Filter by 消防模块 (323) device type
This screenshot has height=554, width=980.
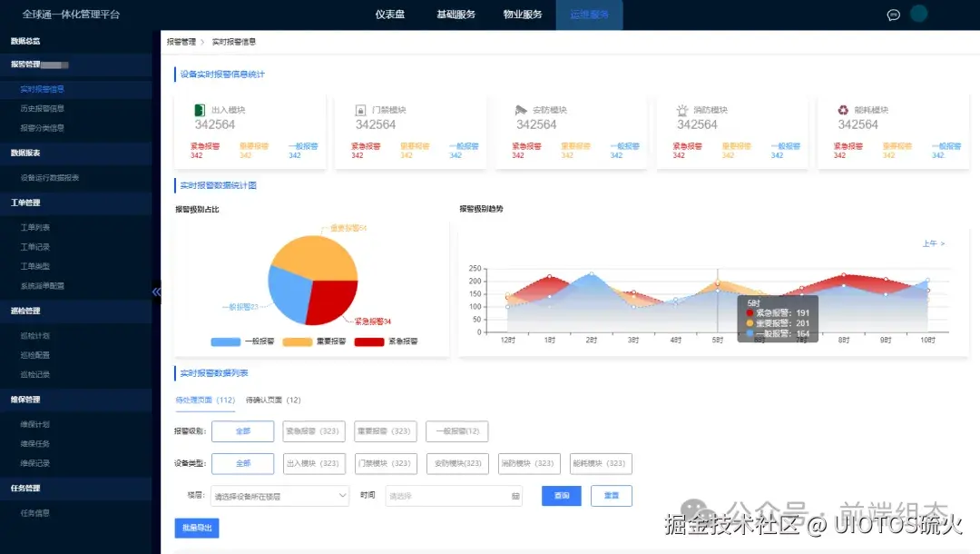click(x=529, y=463)
